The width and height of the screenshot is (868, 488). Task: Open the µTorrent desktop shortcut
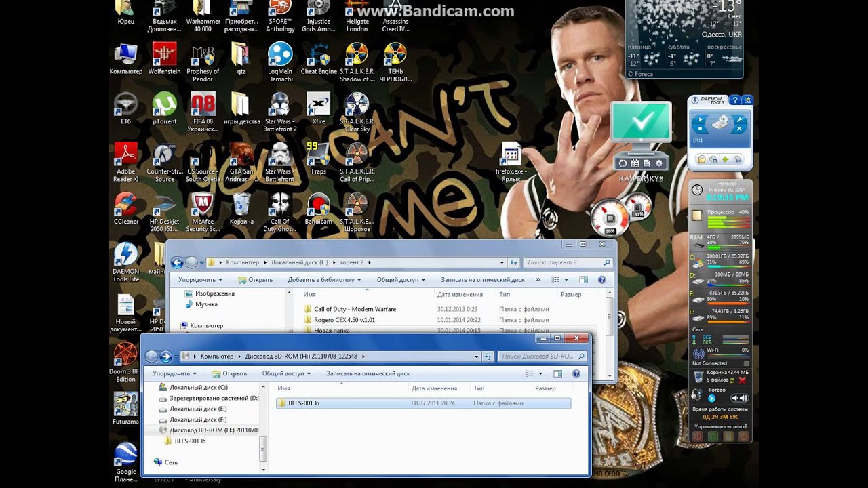(x=164, y=109)
